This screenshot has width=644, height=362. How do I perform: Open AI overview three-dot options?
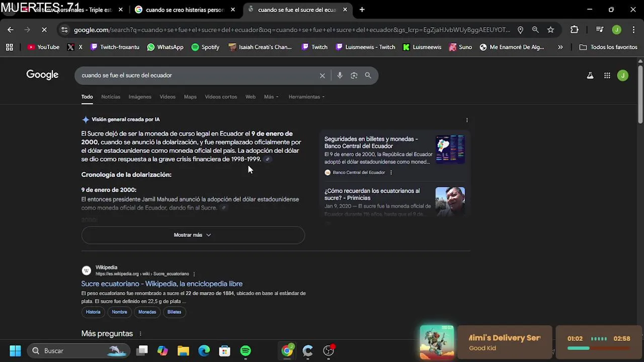pos(467,120)
